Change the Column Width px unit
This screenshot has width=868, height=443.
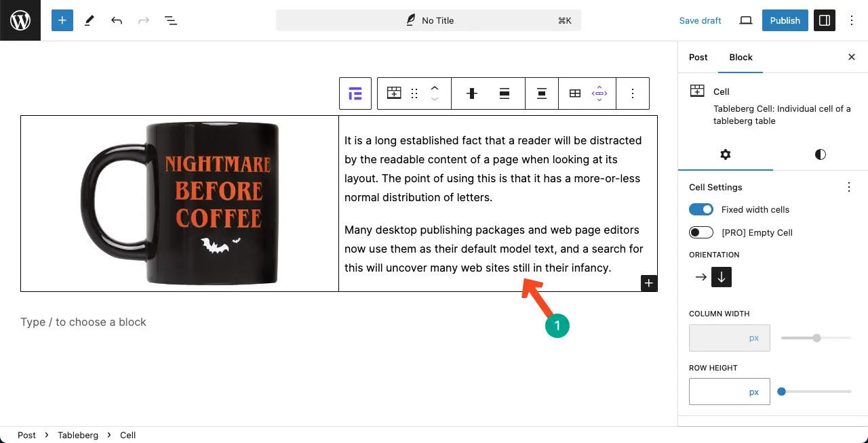click(754, 338)
